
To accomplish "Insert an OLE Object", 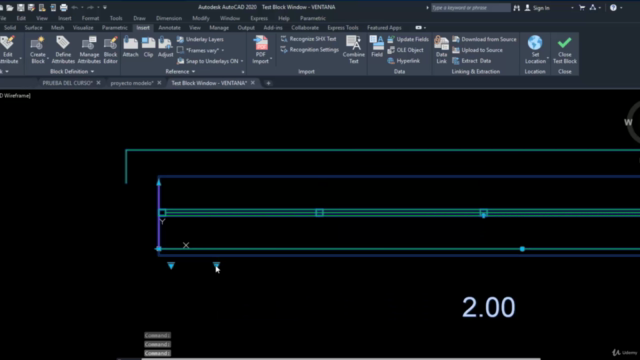I will [x=405, y=50].
